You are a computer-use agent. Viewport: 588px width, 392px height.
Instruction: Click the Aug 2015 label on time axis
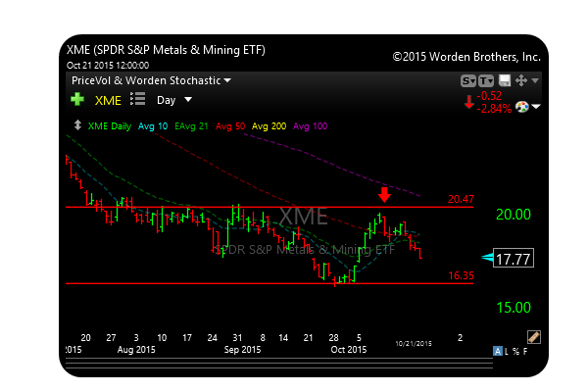(136, 350)
